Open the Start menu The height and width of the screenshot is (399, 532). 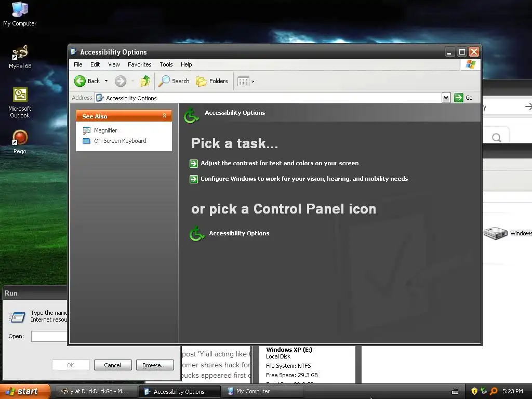pos(24,392)
